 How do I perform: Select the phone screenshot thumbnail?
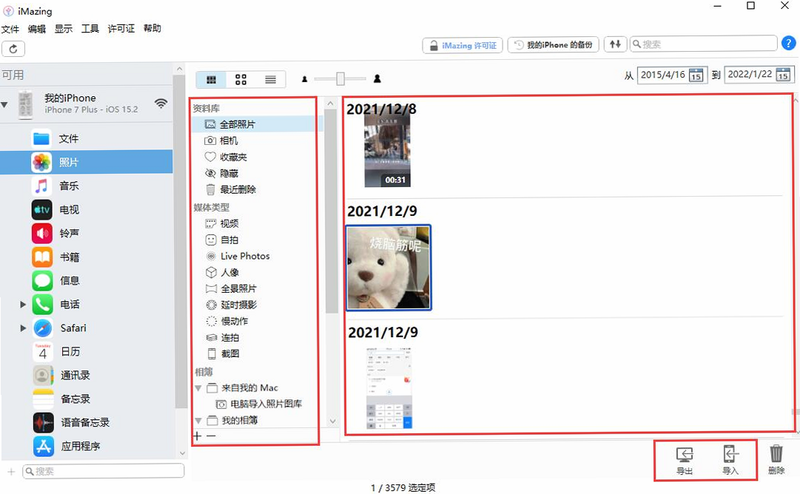[389, 388]
